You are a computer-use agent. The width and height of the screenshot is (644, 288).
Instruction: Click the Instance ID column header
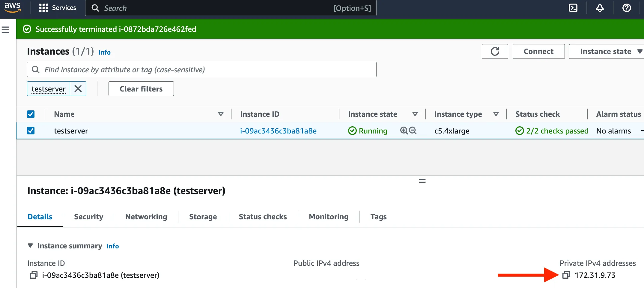click(x=260, y=114)
